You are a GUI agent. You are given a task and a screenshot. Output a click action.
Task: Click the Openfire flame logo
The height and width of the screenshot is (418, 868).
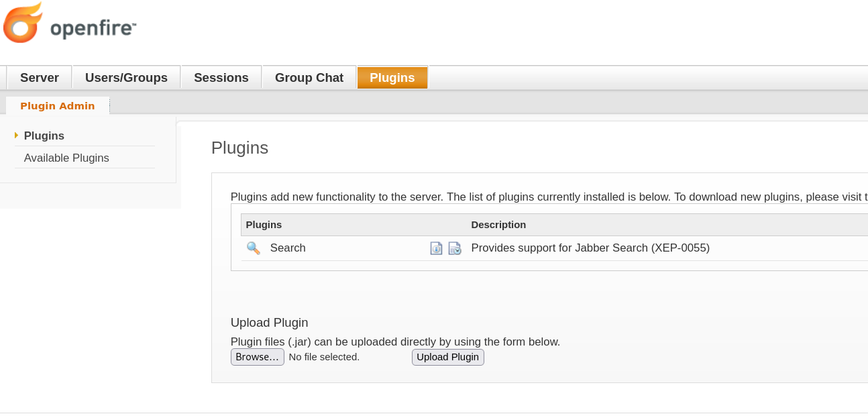coord(23,22)
